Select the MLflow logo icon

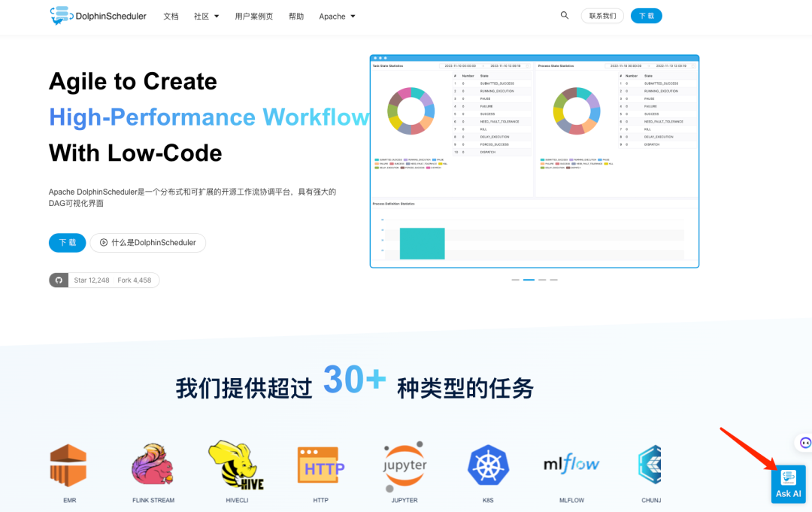(571, 463)
